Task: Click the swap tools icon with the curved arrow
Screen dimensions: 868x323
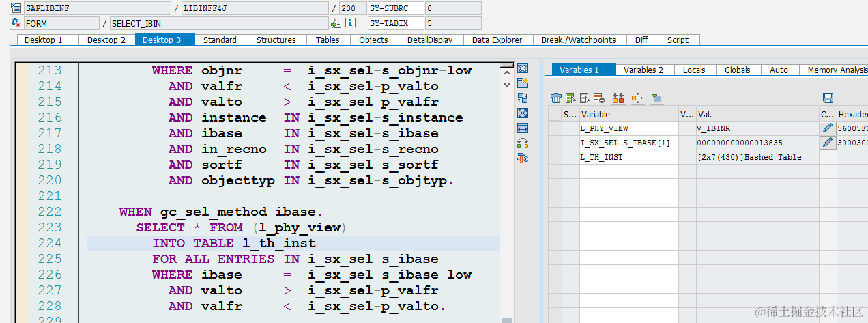Action: [x=523, y=143]
